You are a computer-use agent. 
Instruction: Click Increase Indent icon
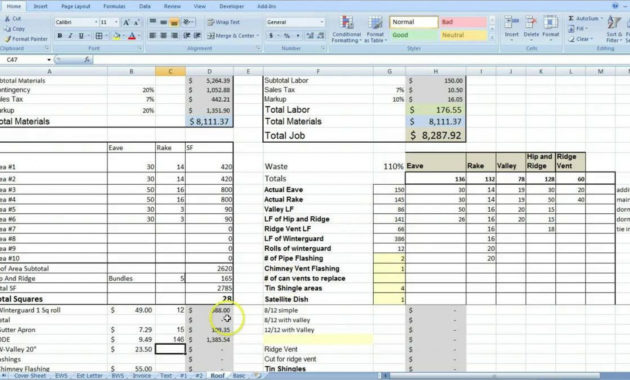197,36
